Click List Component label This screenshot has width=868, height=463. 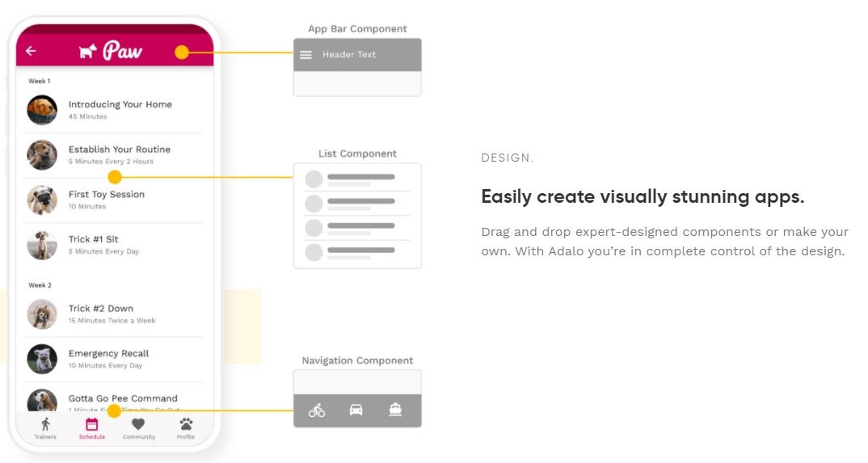coord(357,154)
